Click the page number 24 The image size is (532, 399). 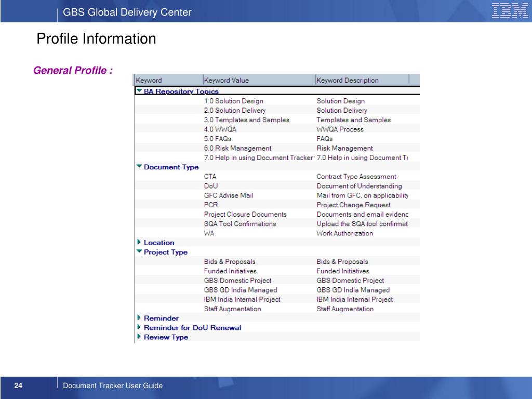[x=18, y=385]
